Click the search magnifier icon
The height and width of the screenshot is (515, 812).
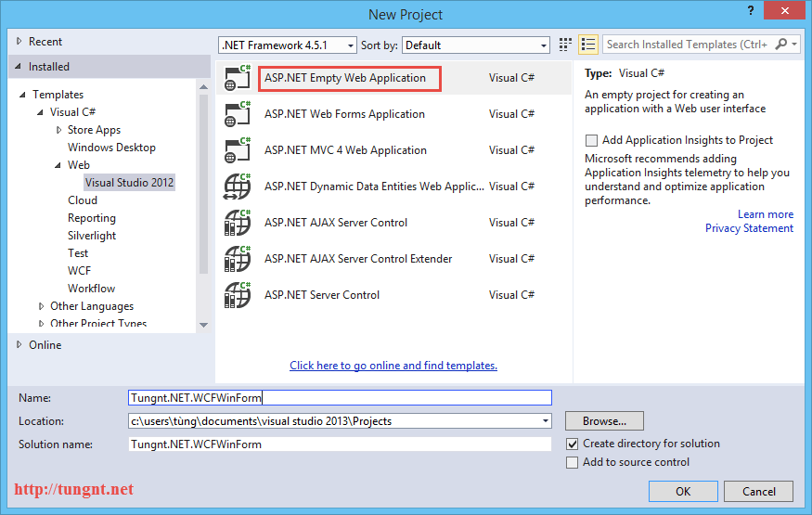click(x=781, y=45)
